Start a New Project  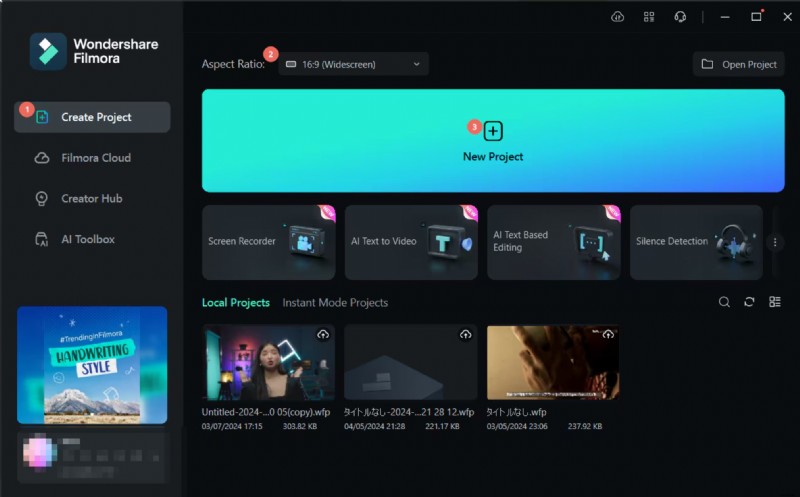click(493, 141)
